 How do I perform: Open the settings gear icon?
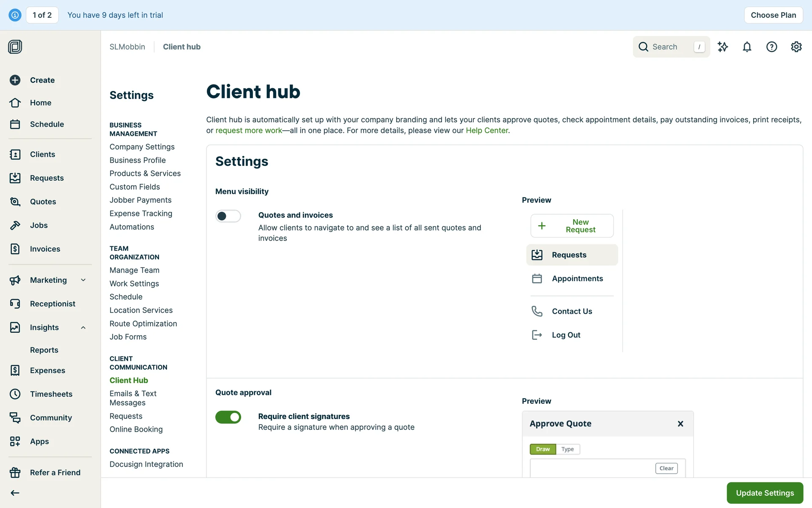(796, 47)
